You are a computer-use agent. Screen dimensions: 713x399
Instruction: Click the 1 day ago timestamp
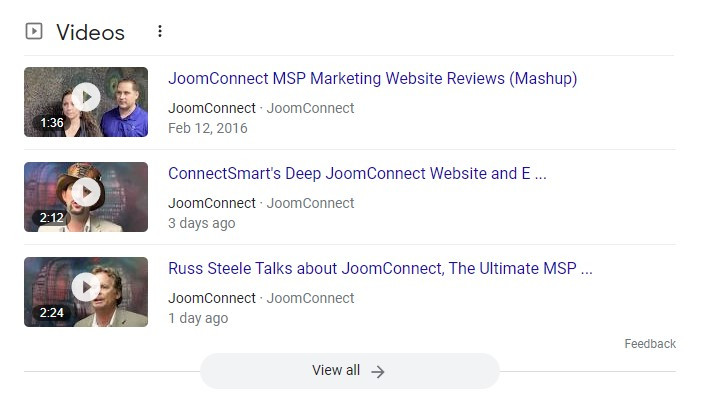198,318
